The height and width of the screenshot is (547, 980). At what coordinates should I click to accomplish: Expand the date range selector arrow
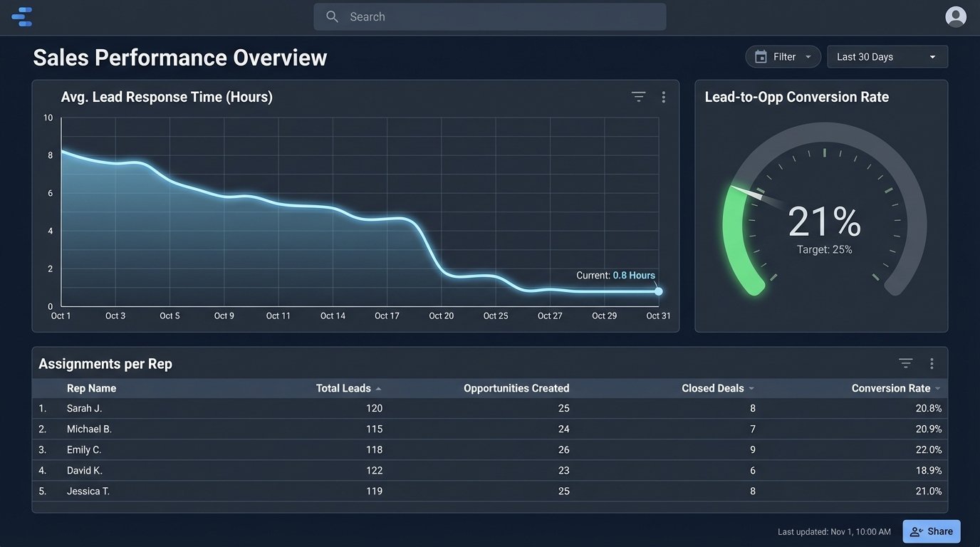[x=933, y=56]
